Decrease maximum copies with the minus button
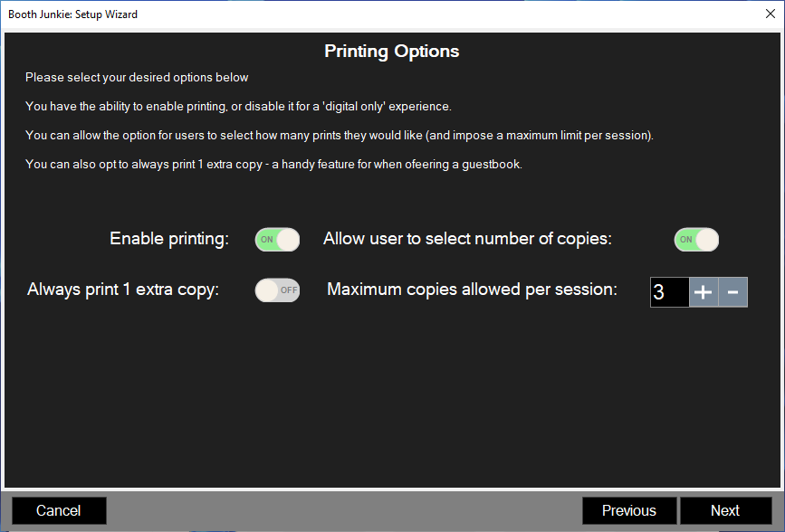Image resolution: width=785 pixels, height=532 pixels. click(x=732, y=292)
